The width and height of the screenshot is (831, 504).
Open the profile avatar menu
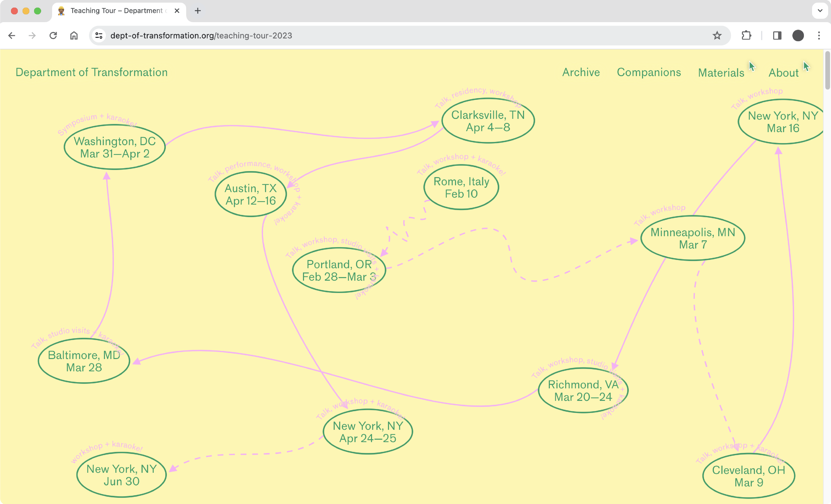coord(798,35)
